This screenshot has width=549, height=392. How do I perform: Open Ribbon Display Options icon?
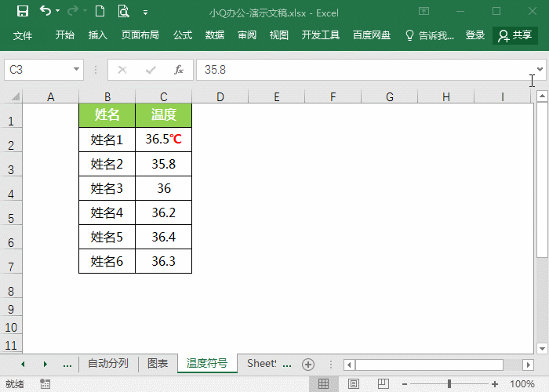424,11
